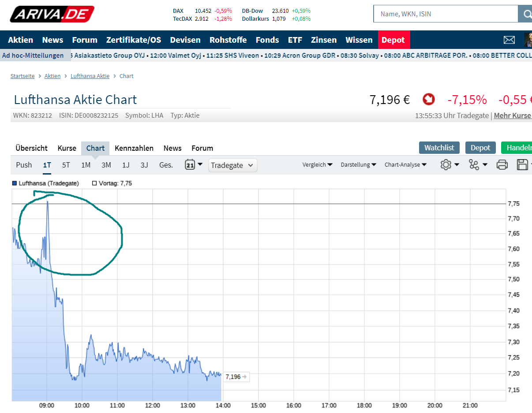Open the 10:29 Acron Group GDR ticker item
Image resolution: width=532 pixels, height=413 pixels.
point(301,55)
